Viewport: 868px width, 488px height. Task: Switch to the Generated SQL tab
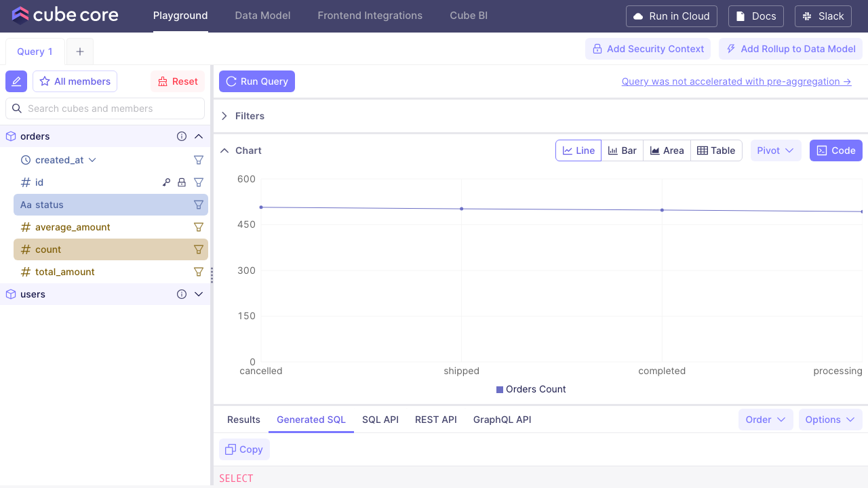click(311, 420)
